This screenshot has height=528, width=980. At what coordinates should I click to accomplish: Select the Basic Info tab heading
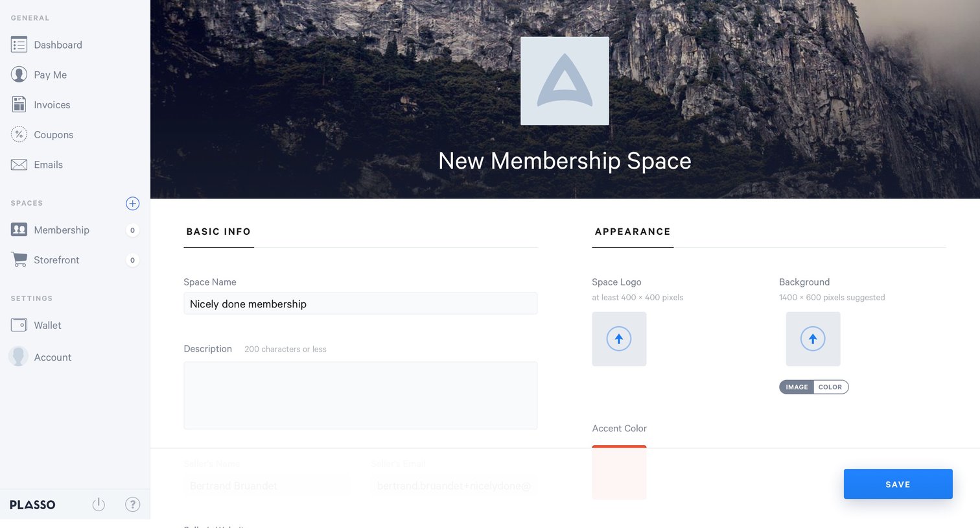pos(218,232)
